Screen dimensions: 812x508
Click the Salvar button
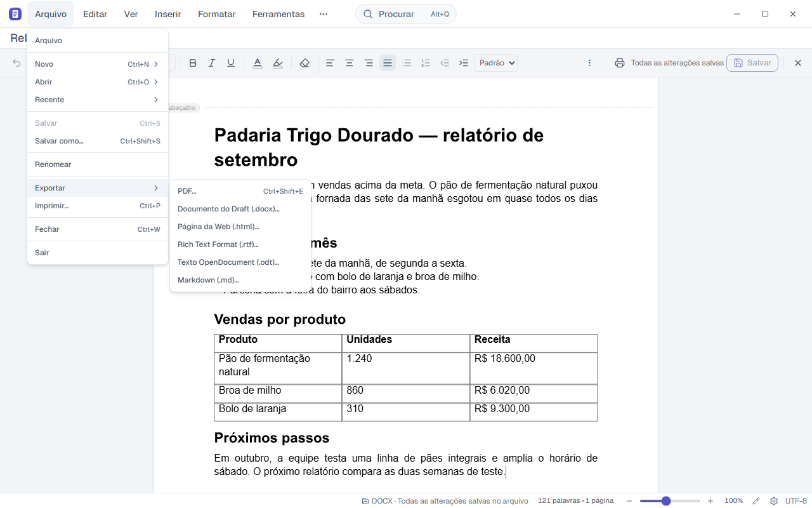tap(752, 63)
